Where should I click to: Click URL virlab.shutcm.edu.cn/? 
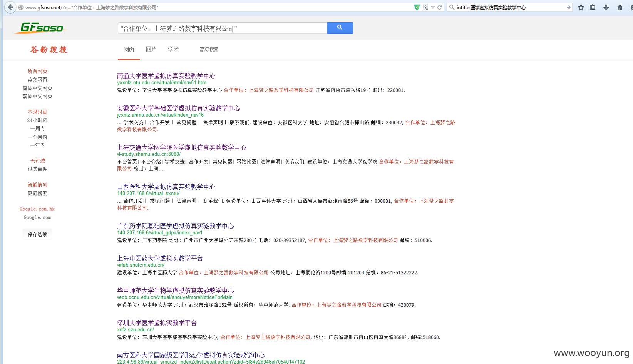click(x=141, y=265)
